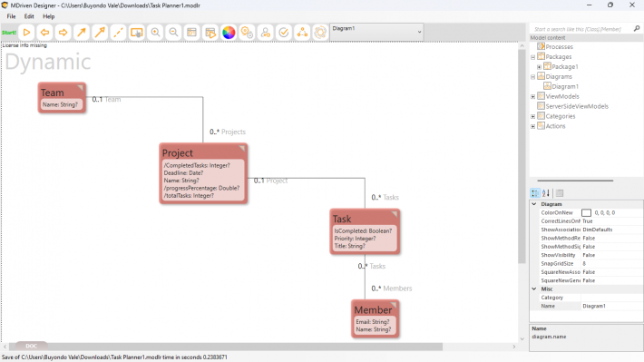
Task: Click the 0..* Members association label
Action: point(392,289)
